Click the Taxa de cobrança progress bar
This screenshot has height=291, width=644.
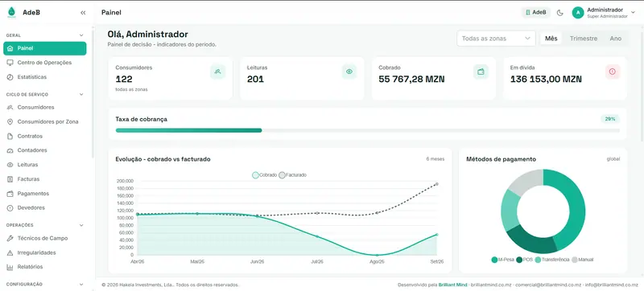pyautogui.click(x=368, y=131)
